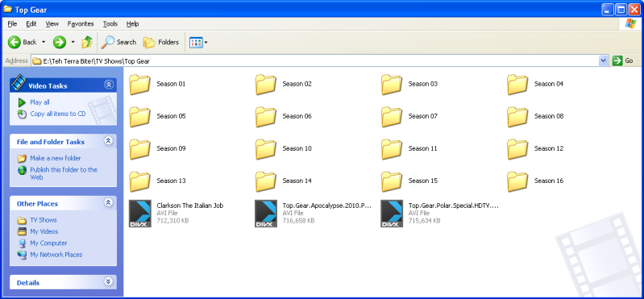
Task: Select the Season 10 folder icon
Action: pos(266,149)
